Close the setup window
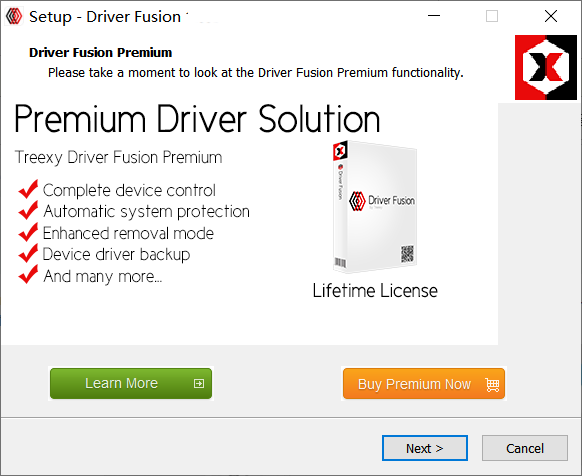The image size is (582, 476). (x=551, y=16)
